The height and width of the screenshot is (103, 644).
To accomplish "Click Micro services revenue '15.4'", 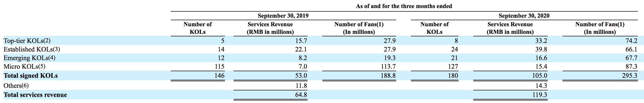I will tap(541, 66).
